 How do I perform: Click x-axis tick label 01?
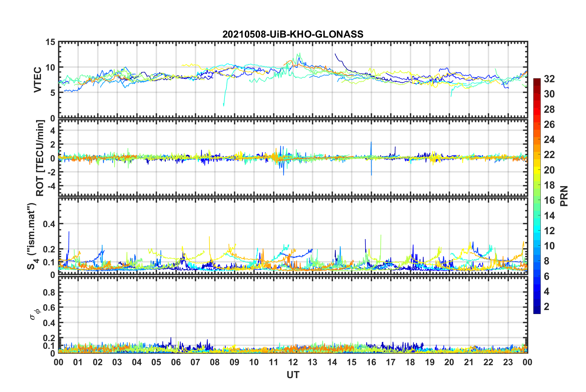point(78,362)
